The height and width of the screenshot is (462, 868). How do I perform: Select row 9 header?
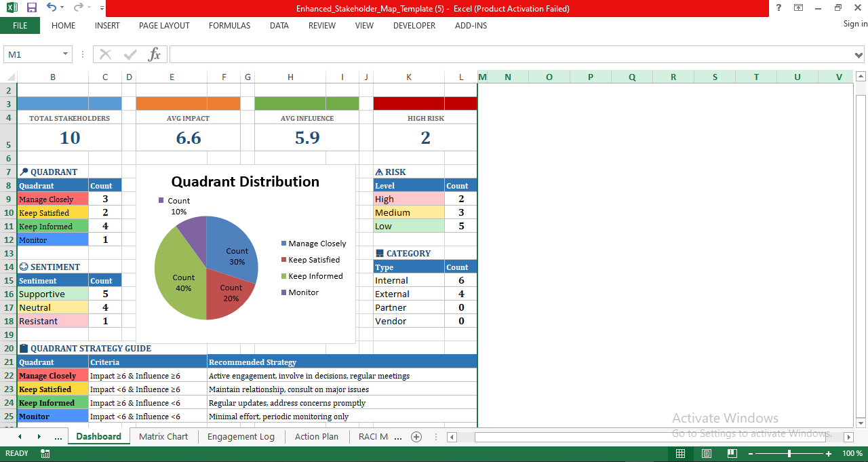pyautogui.click(x=9, y=199)
